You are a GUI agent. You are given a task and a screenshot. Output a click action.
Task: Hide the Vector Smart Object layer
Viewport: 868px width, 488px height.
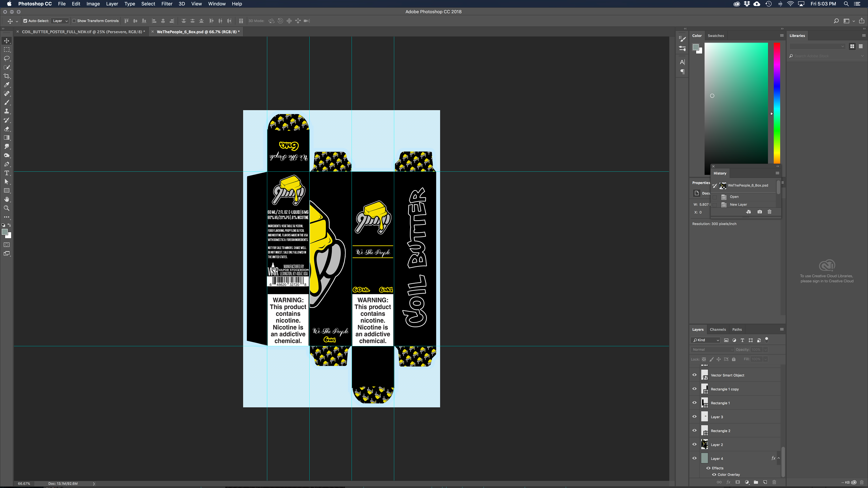click(694, 375)
